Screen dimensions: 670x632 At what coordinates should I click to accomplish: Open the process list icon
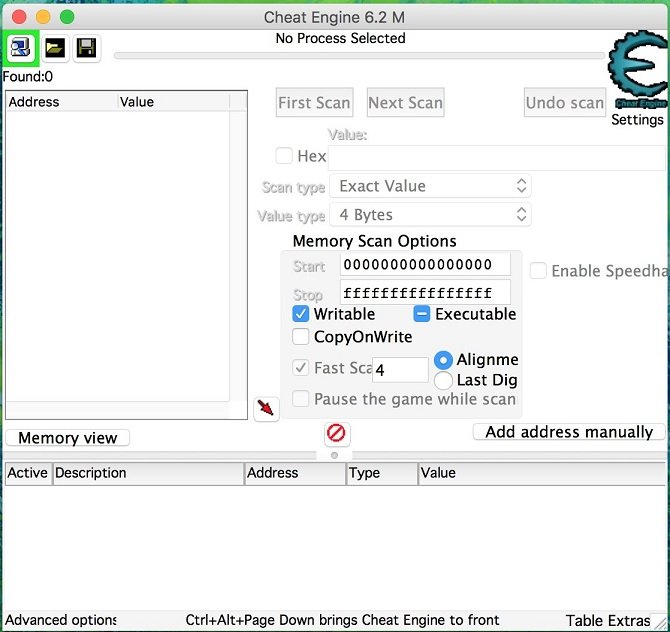coord(20,47)
